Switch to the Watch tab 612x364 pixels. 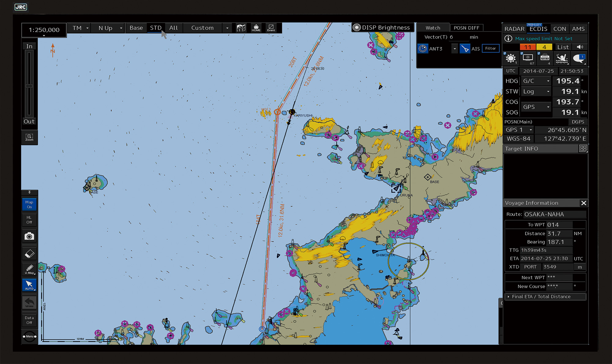tap(433, 27)
